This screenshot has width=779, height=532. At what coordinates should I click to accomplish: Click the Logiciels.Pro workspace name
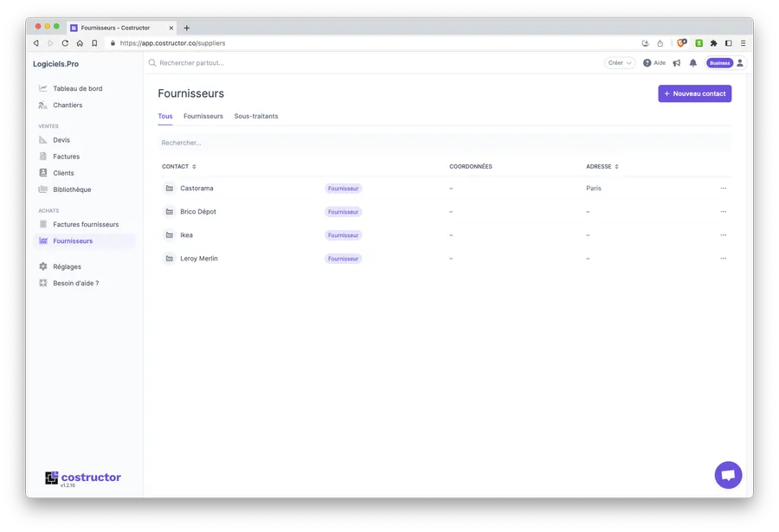(x=55, y=64)
